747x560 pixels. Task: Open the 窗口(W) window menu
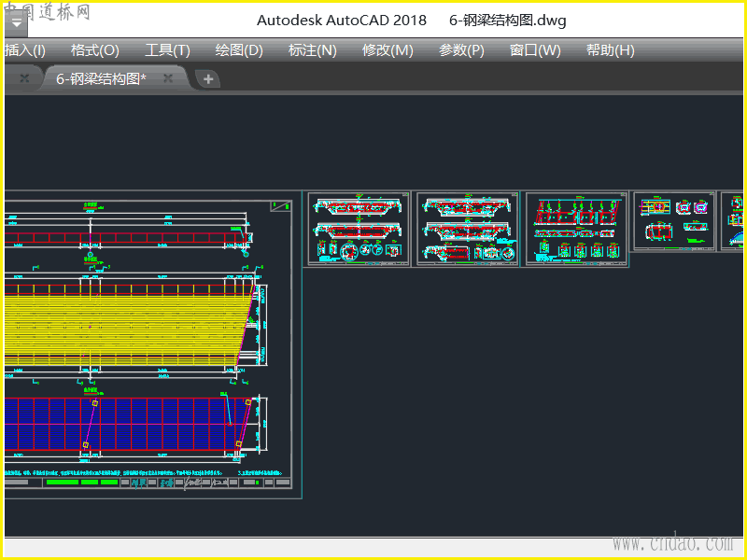pos(535,50)
